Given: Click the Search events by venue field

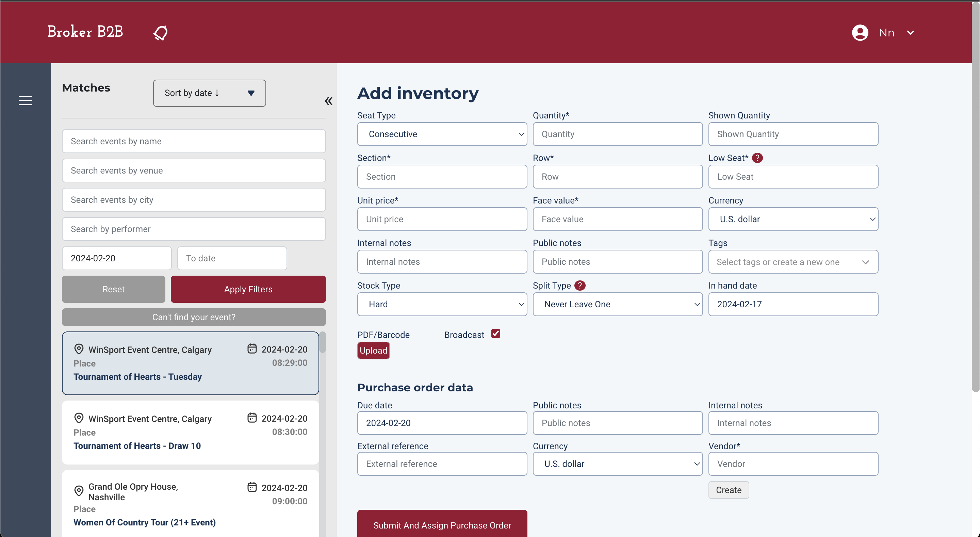Looking at the screenshot, I should [194, 170].
